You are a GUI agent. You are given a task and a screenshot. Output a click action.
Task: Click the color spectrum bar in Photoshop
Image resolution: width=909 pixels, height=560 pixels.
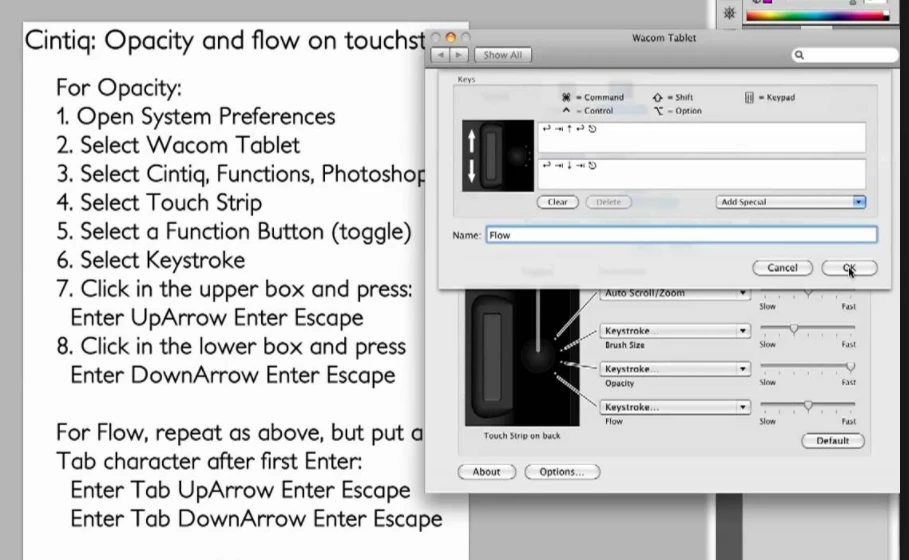click(817, 16)
